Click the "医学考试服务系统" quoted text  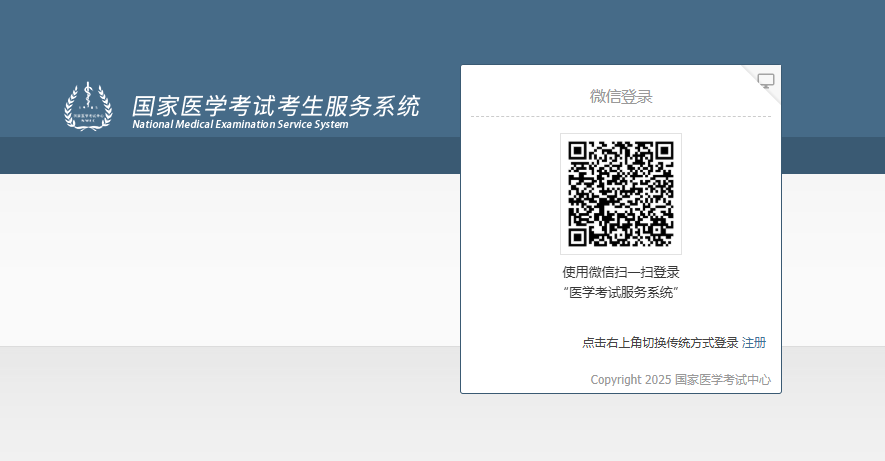click(621, 292)
